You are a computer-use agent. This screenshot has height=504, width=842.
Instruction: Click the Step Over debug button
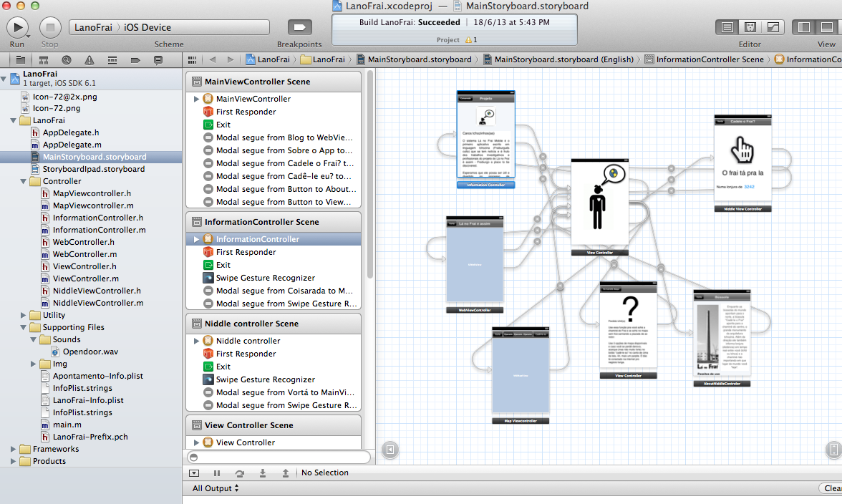[239, 473]
